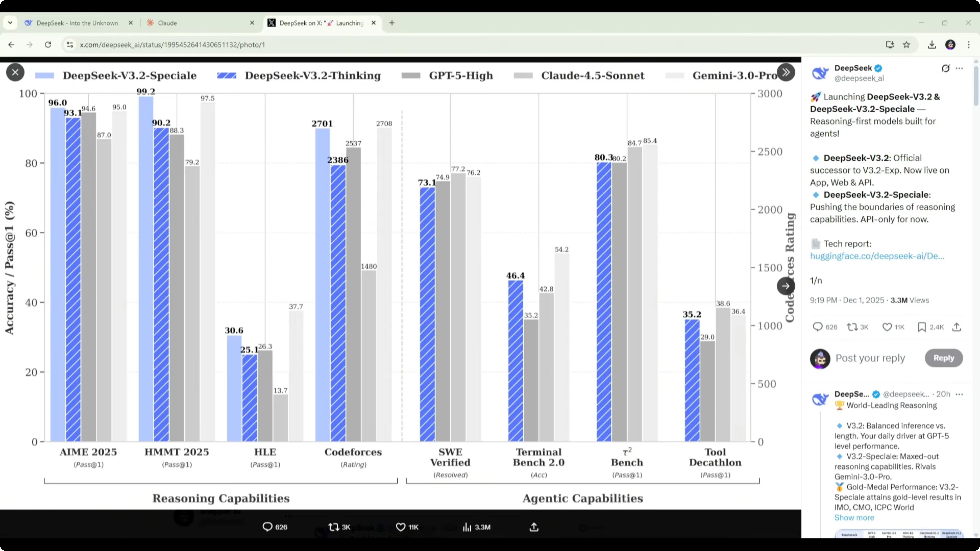Screen dimensions: 980x551
Task: Switch to the Claude browser tab
Action: click(x=168, y=23)
